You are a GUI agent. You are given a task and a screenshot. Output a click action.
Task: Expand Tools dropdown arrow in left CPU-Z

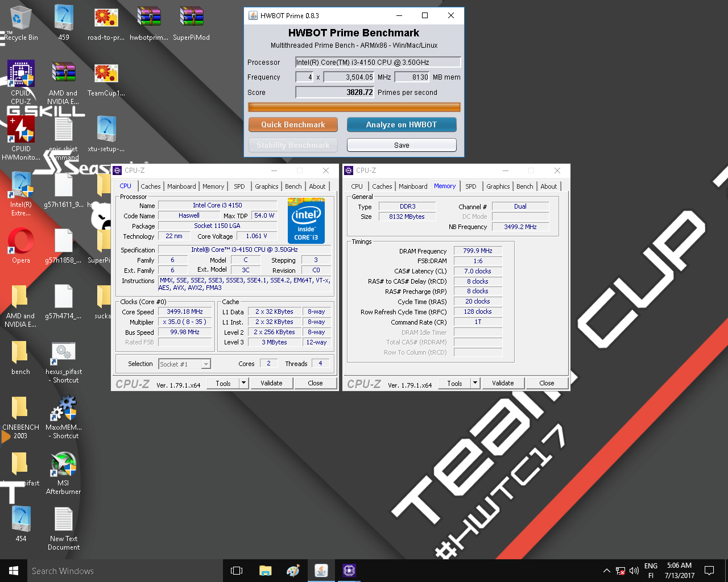click(x=244, y=383)
